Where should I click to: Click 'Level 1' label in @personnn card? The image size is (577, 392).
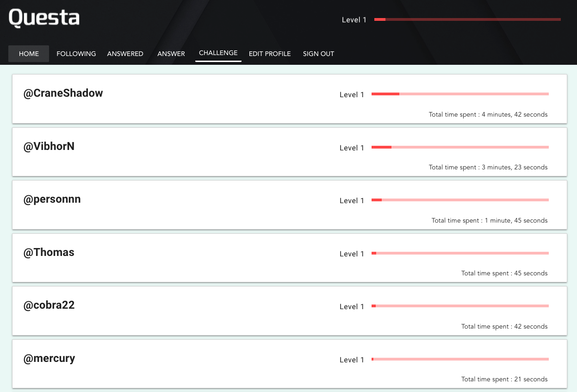(x=352, y=201)
